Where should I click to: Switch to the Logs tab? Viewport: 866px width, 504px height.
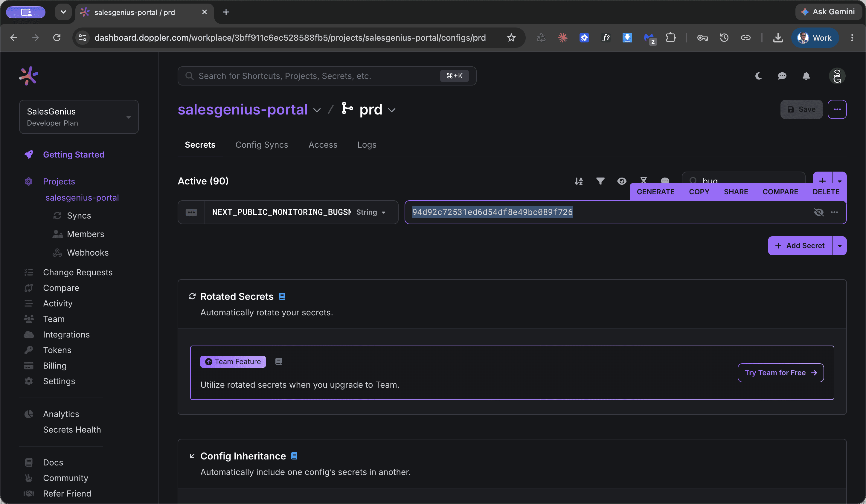click(367, 145)
